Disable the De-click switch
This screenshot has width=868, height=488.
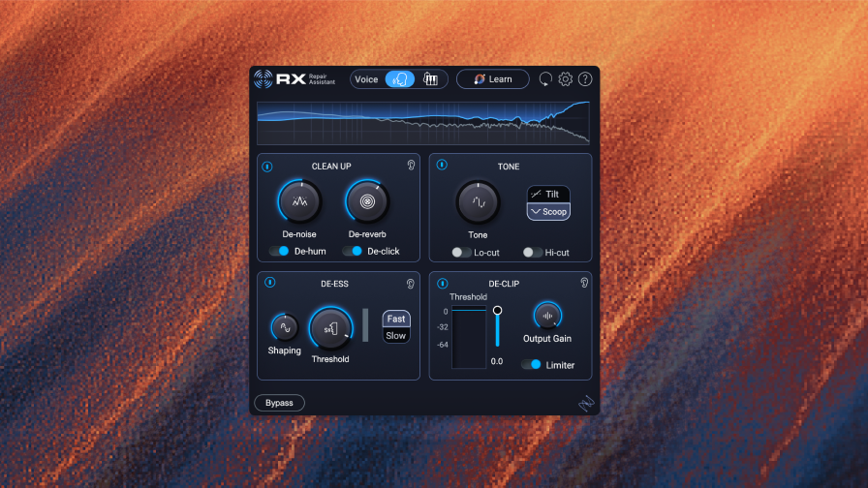[352, 251]
